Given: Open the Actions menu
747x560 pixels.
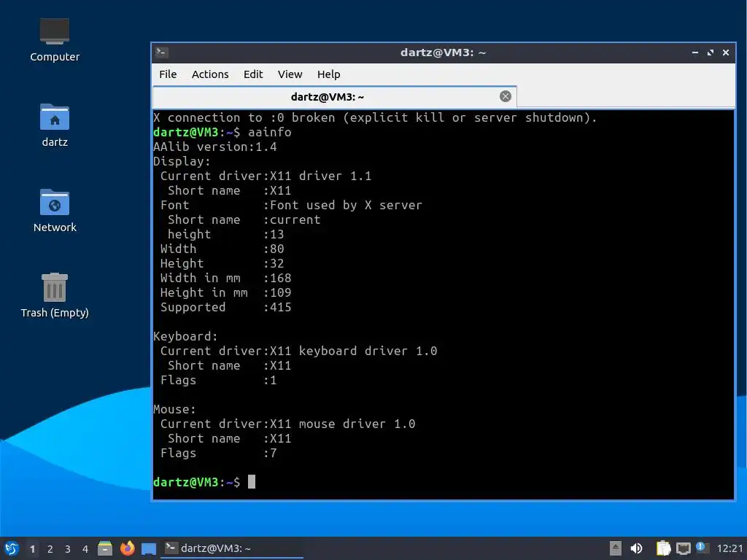Looking at the screenshot, I should [x=210, y=74].
